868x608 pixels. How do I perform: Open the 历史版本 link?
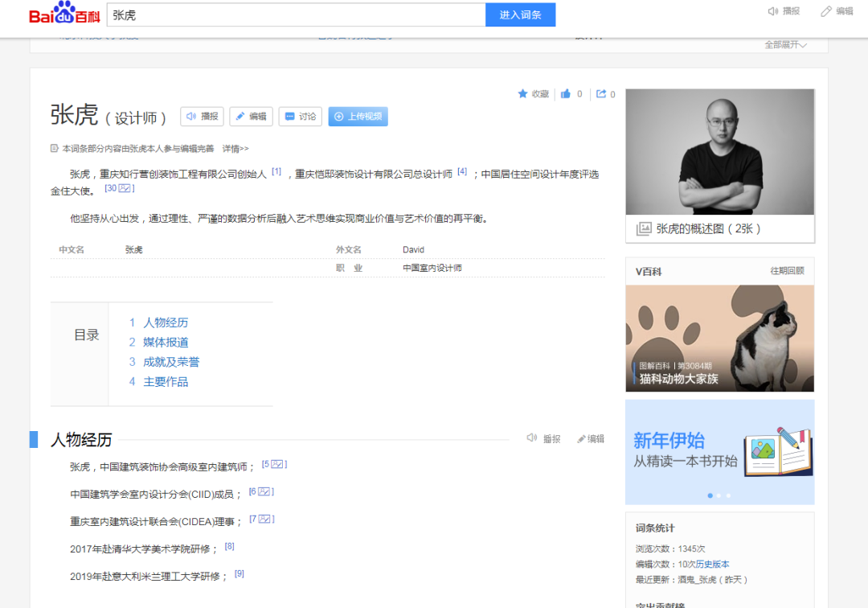[712, 565]
